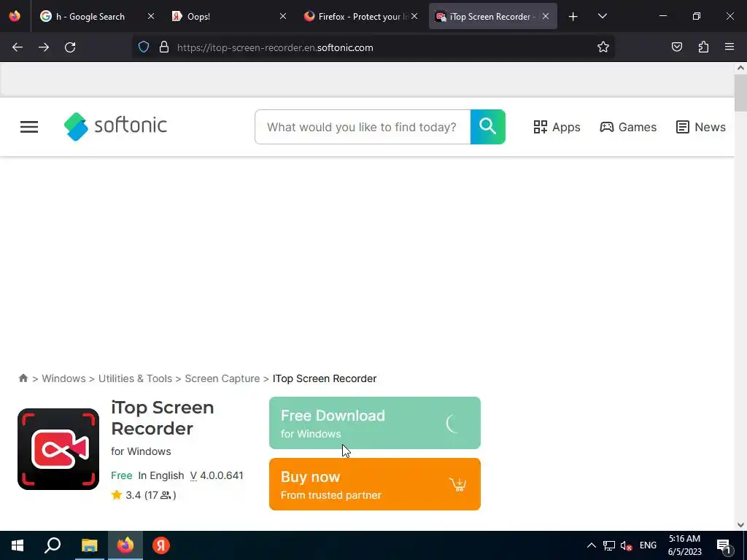Open File Explorer from taskbar

tap(89, 545)
